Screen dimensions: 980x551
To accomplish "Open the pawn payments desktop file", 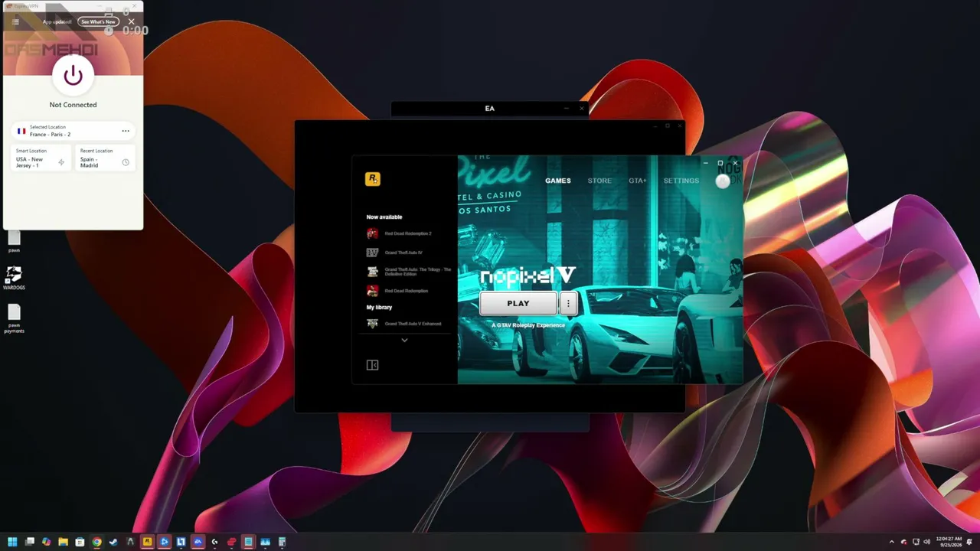I will [x=14, y=318].
